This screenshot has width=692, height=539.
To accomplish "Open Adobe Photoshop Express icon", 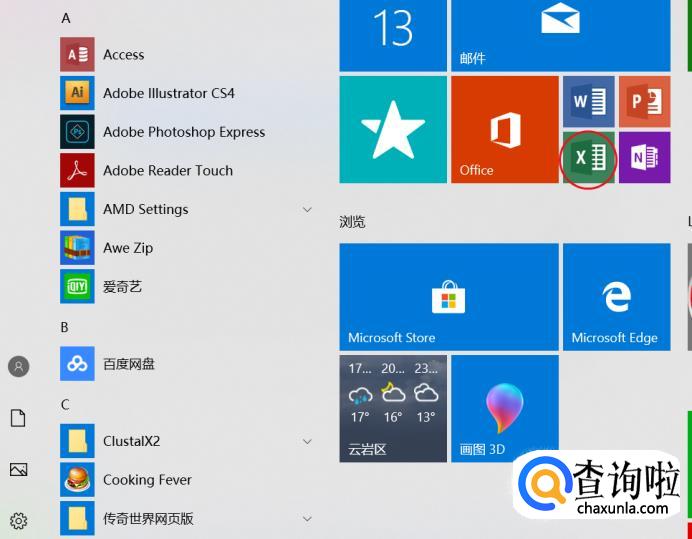I will [x=77, y=132].
